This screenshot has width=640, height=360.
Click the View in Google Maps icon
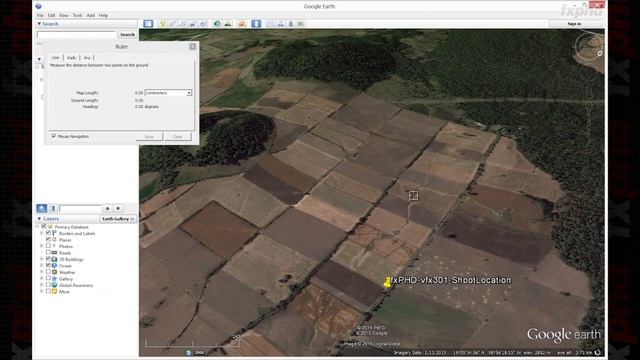[301, 24]
